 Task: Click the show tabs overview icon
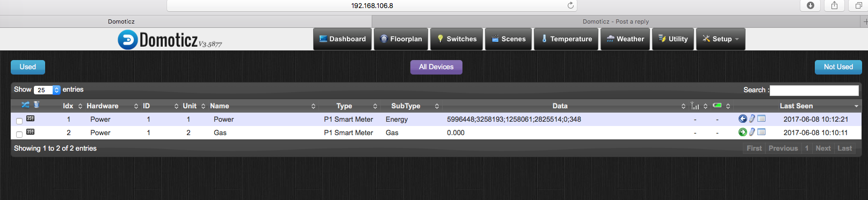point(858,5)
